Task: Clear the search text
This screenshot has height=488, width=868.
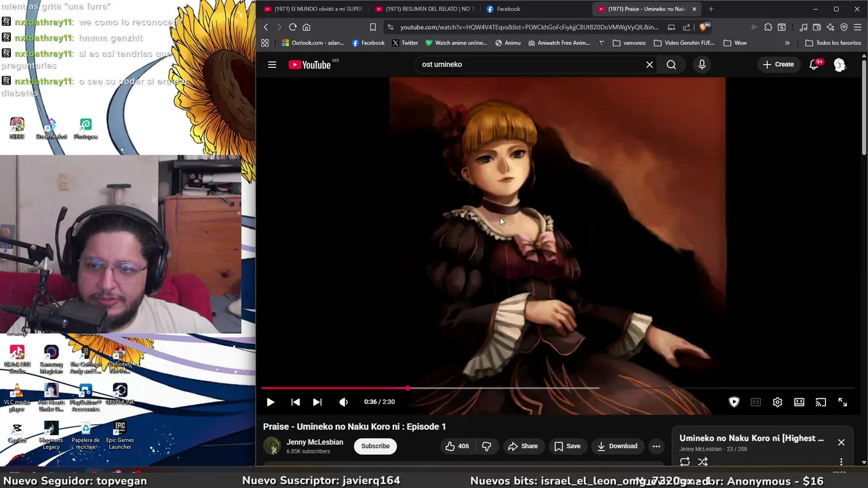Action: pos(650,64)
